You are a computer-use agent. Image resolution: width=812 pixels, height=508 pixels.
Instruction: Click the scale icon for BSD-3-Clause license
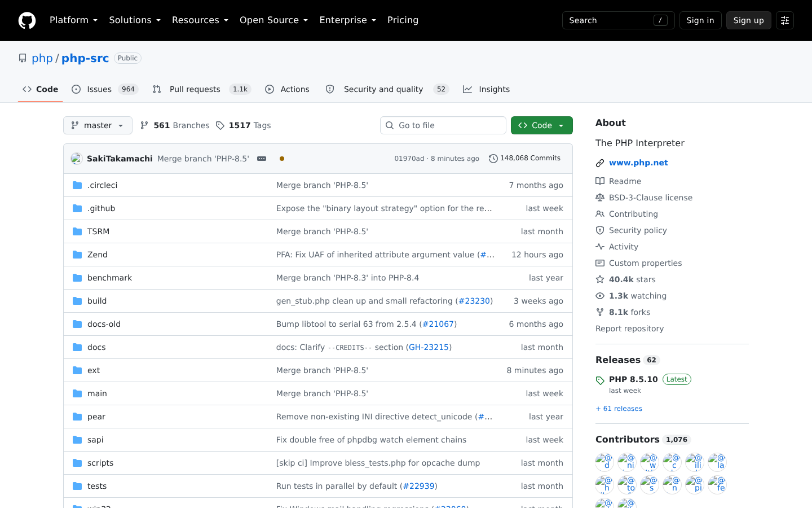[600, 198]
